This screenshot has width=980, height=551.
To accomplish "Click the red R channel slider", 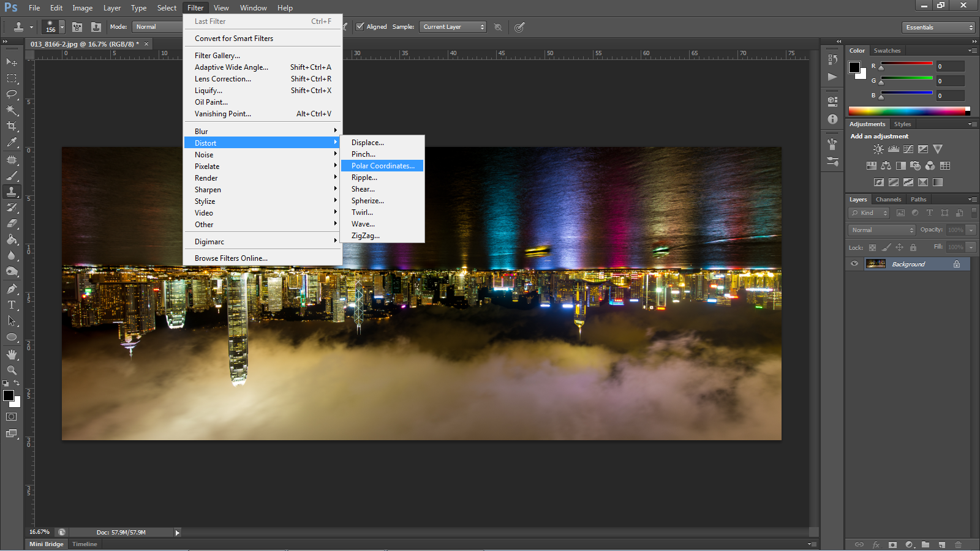I will click(x=907, y=64).
